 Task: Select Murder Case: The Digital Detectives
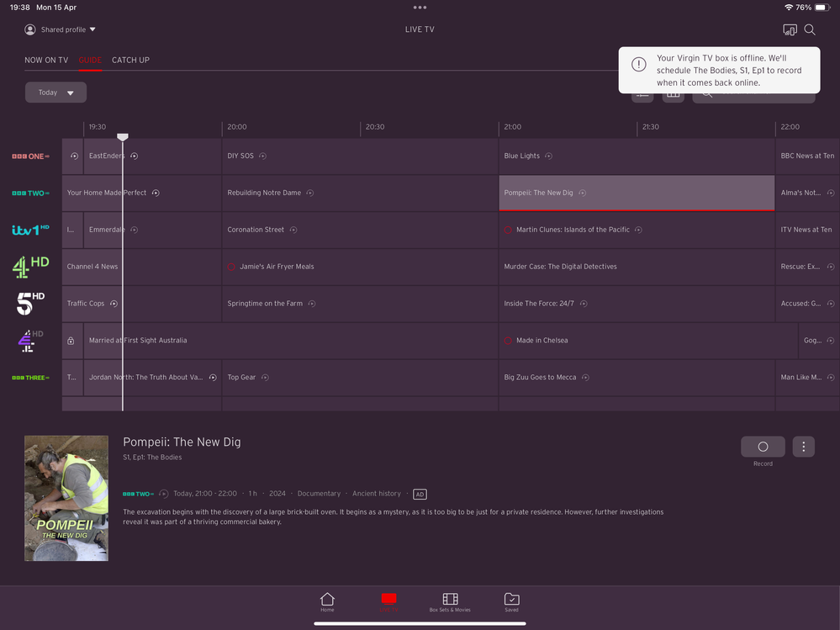637,267
